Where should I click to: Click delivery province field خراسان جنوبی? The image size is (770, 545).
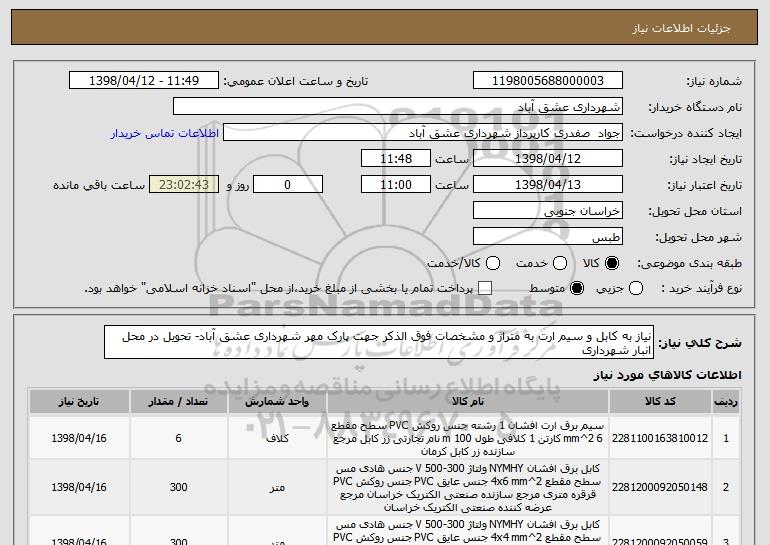pyautogui.click(x=548, y=211)
